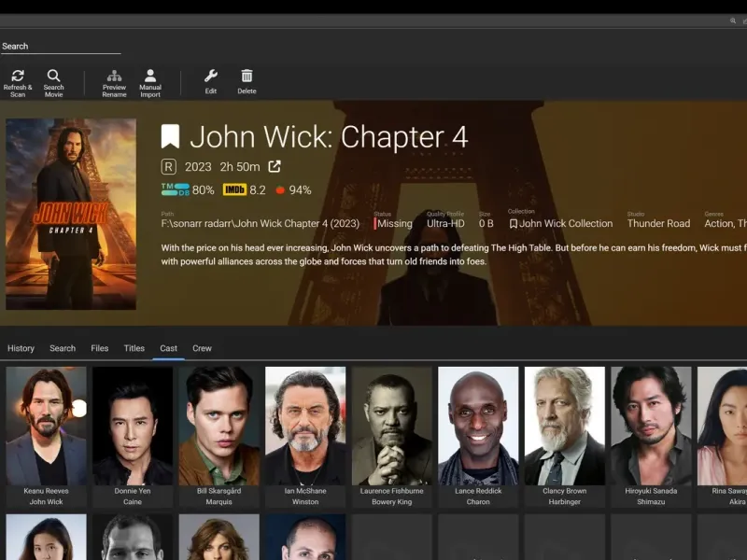Click the John Wick: Chapter 4 poster

pos(71,214)
